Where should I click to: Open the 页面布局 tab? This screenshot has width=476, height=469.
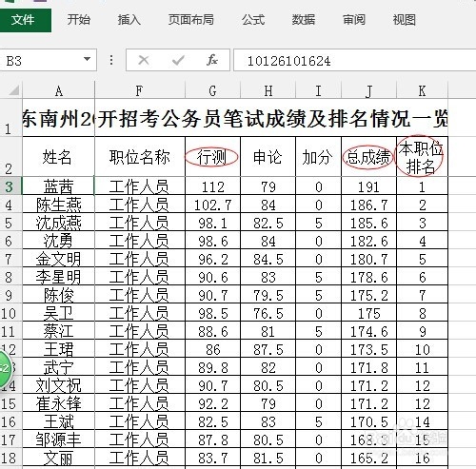pyautogui.click(x=191, y=20)
